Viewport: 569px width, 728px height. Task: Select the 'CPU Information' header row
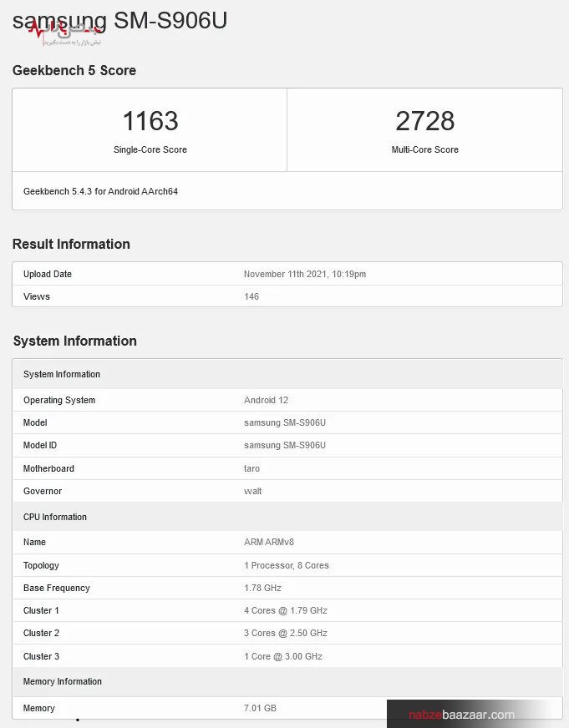pos(287,517)
